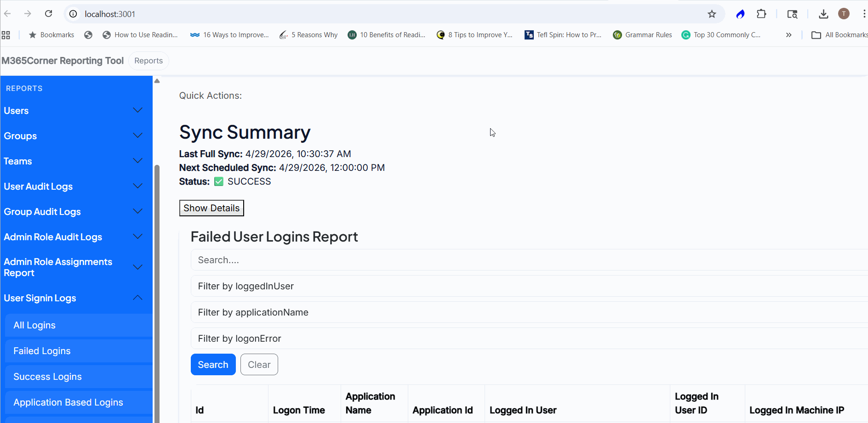Open the Grammar Rules bookmark
Viewport: 868px width, 423px height.
tap(642, 35)
